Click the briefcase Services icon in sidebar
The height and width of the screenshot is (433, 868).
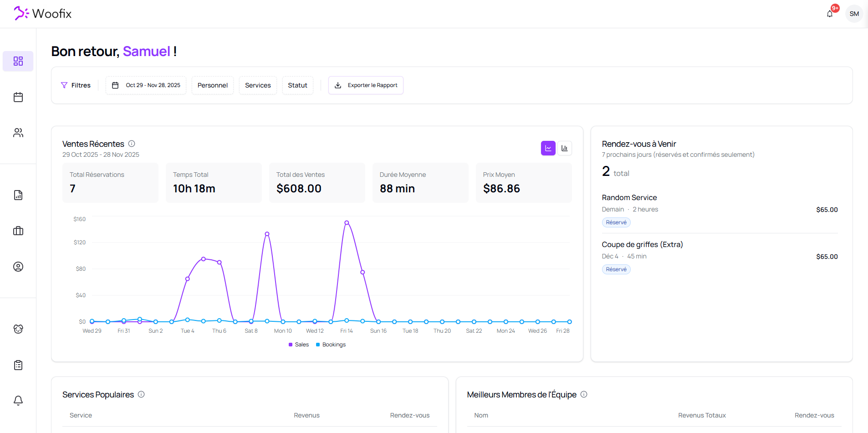click(18, 231)
